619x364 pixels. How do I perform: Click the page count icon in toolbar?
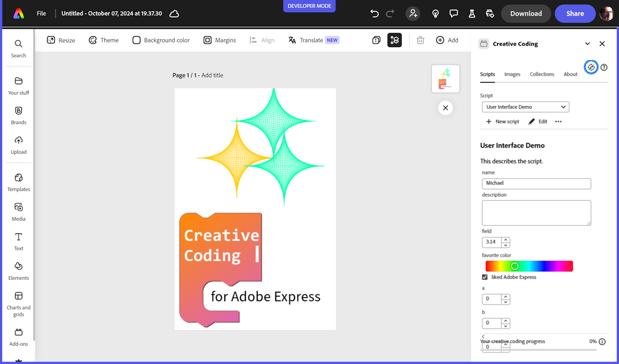376,40
